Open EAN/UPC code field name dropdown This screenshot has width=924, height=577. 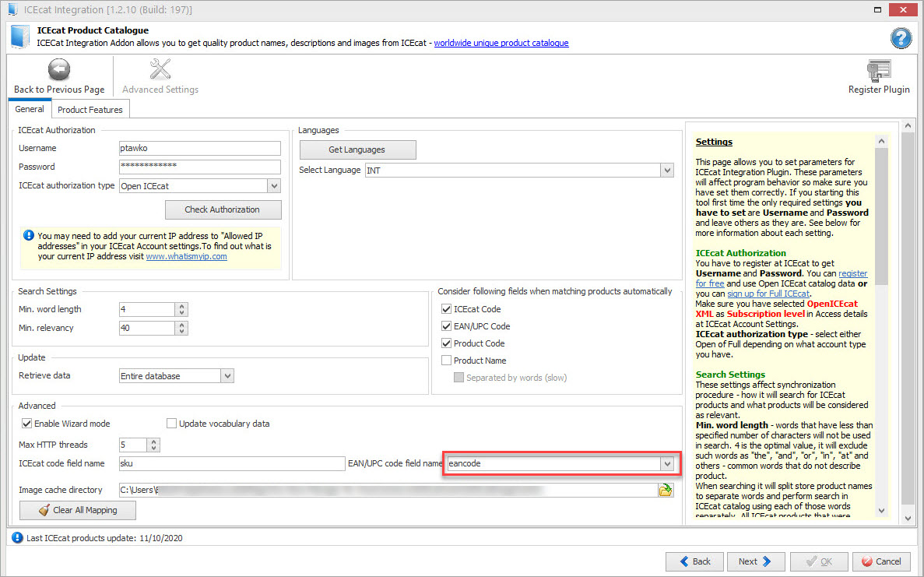[666, 463]
